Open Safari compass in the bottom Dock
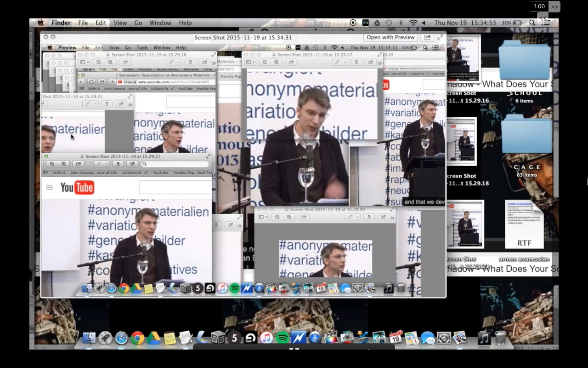 (121, 338)
